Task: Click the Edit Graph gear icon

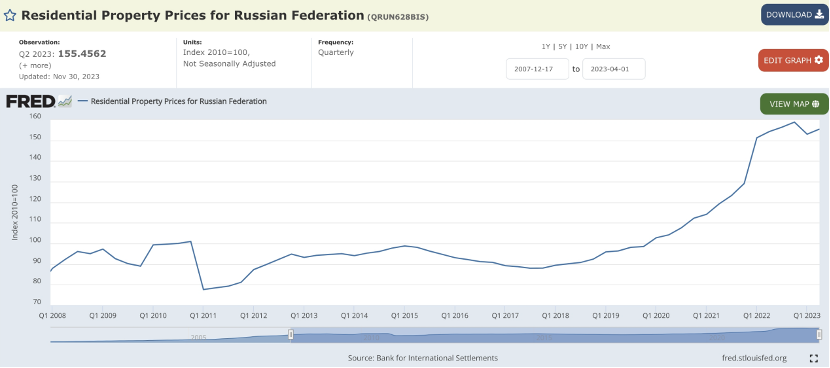Action: point(818,60)
